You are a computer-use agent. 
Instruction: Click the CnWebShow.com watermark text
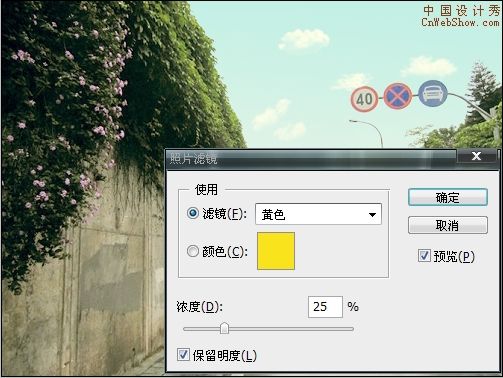pyautogui.click(x=460, y=22)
